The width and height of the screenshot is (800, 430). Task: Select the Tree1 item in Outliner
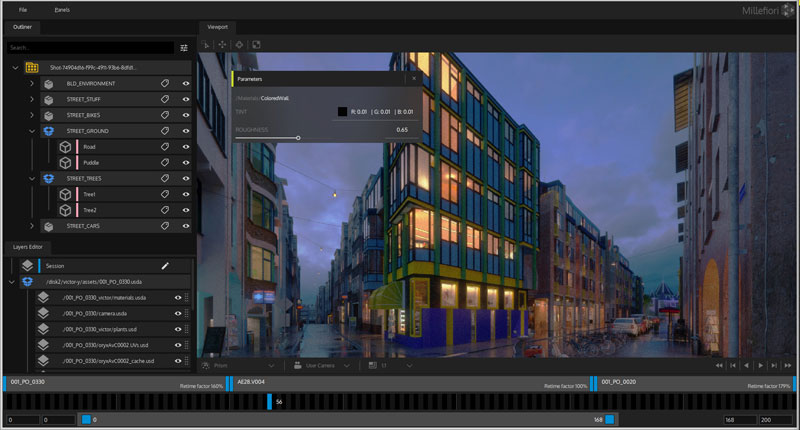(x=90, y=194)
